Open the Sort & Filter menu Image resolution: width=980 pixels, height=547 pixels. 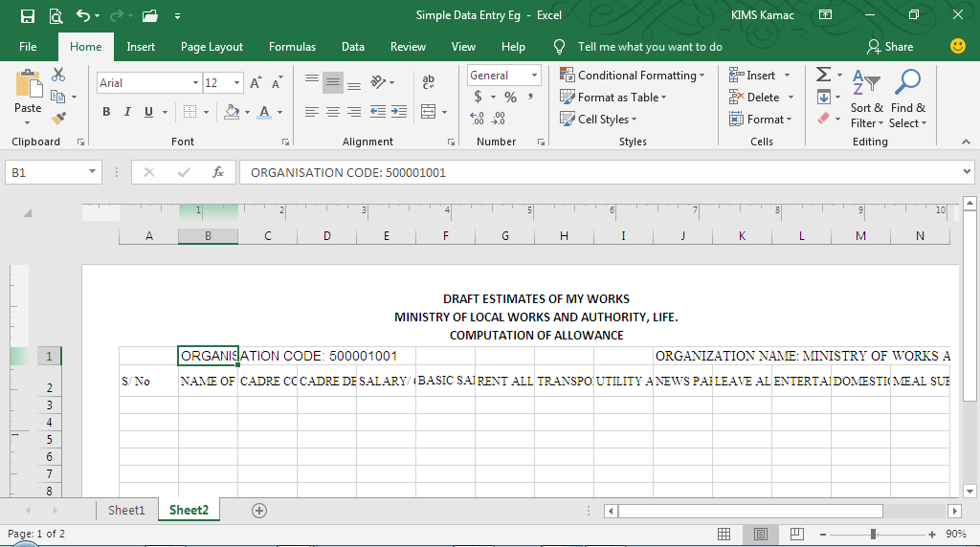coord(866,98)
